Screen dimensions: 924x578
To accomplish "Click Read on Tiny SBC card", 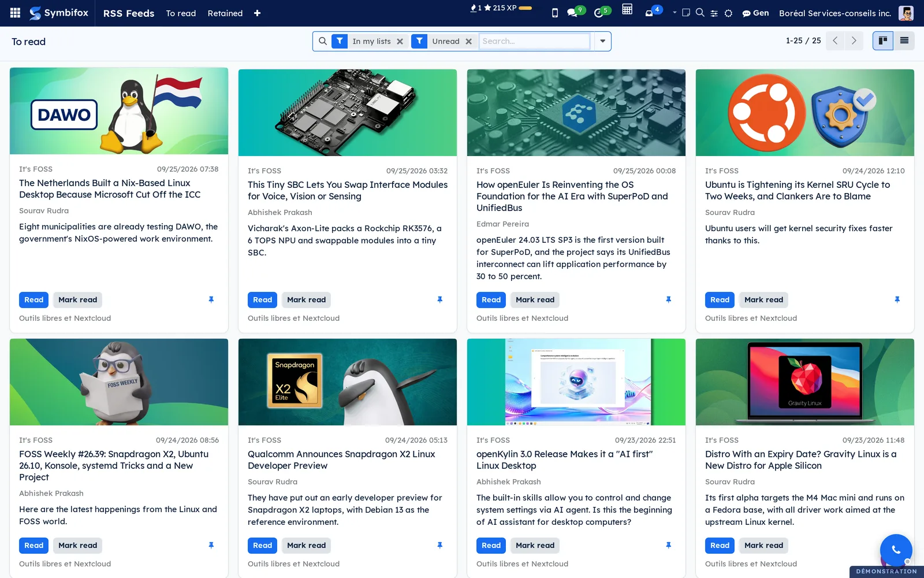I will 262,299.
